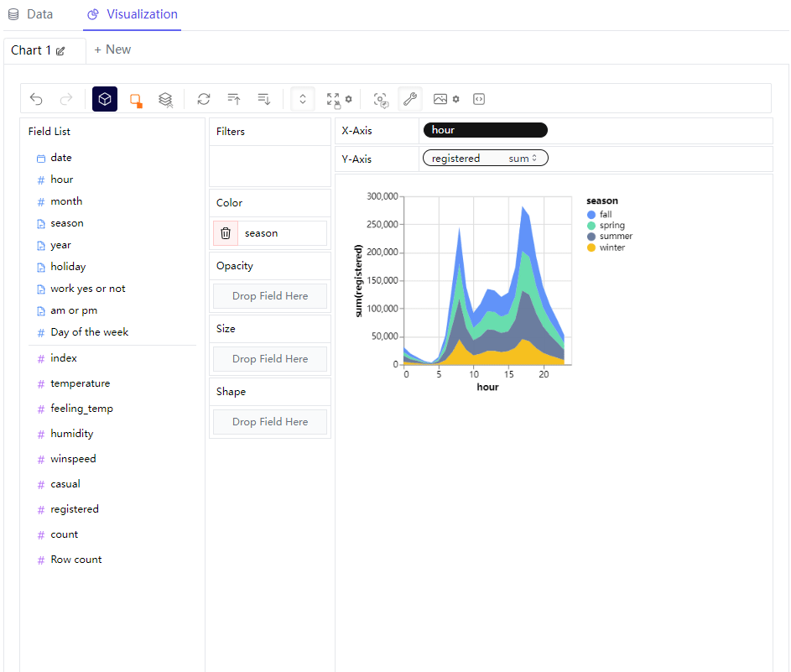The height and width of the screenshot is (672, 791).
Task: Open the sum aggregation dropdown
Action: (523, 159)
